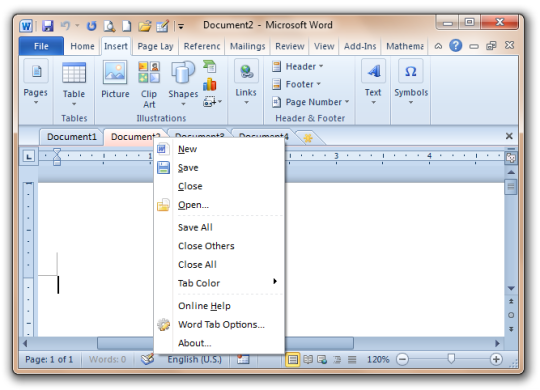
Task: Choose Save All from context menu
Action: [x=219, y=227]
